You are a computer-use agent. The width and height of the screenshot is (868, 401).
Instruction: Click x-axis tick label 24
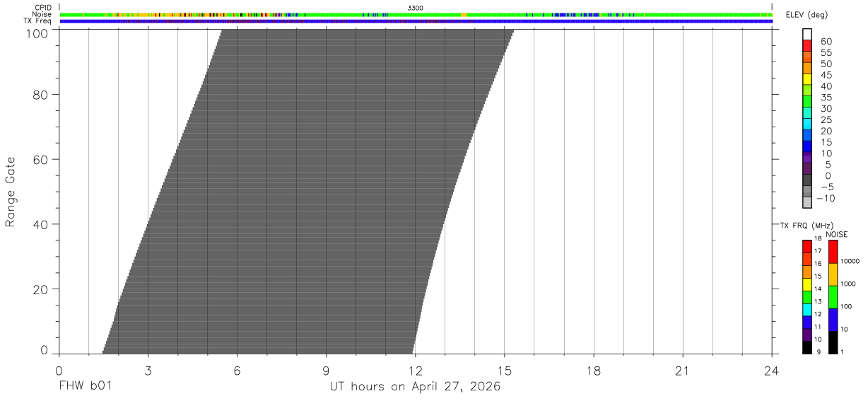[771, 371]
